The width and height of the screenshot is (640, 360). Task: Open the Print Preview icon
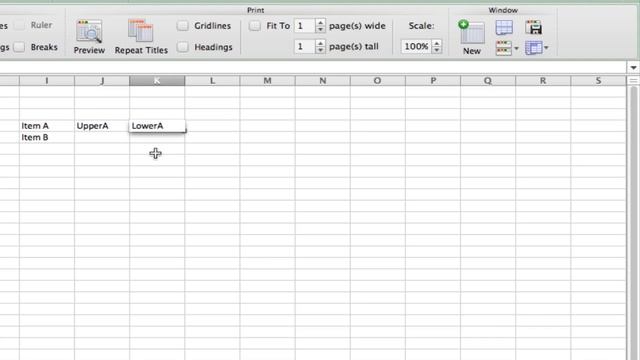[x=89, y=31]
